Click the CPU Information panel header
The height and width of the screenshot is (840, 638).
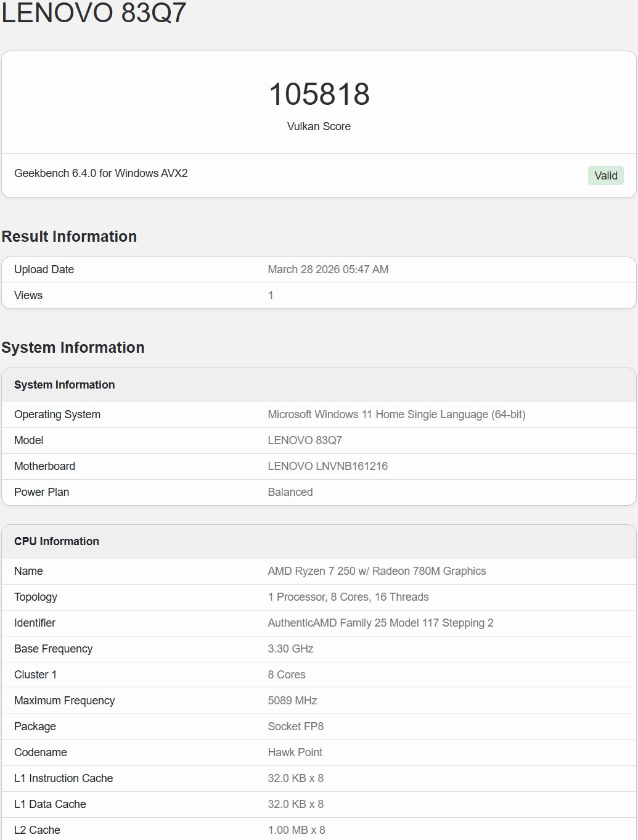57,541
